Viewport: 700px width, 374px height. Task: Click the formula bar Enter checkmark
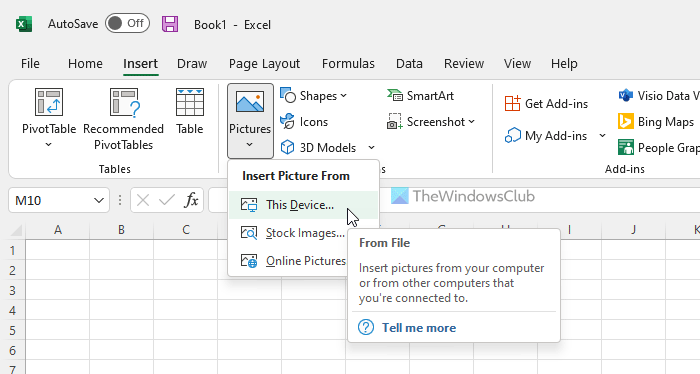coord(167,200)
